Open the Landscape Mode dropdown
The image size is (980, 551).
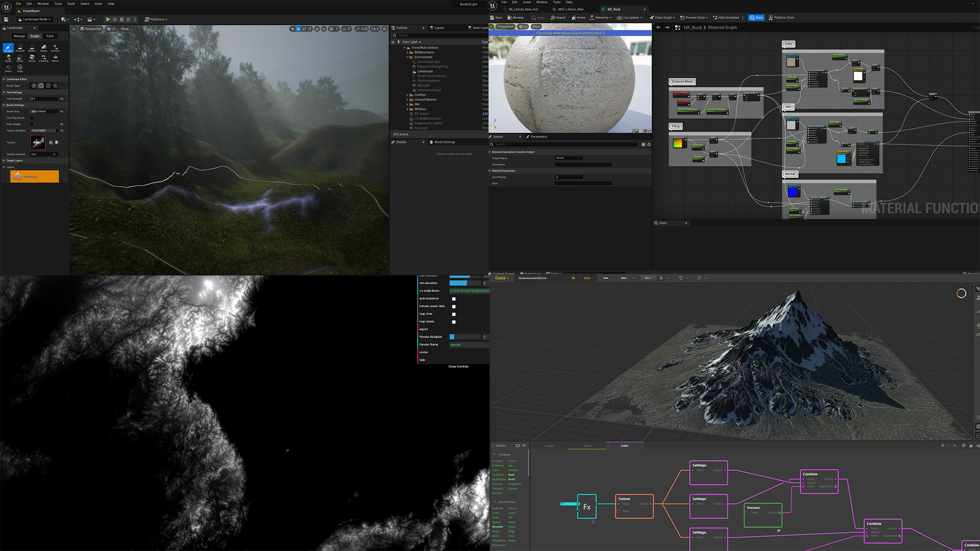point(34,19)
